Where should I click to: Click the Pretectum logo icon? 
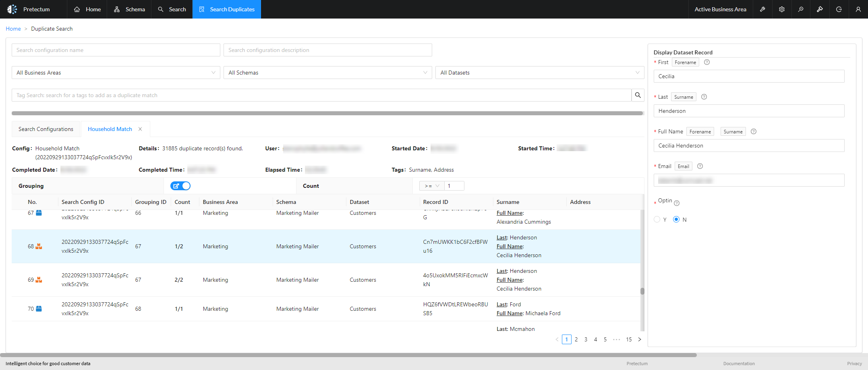point(12,9)
